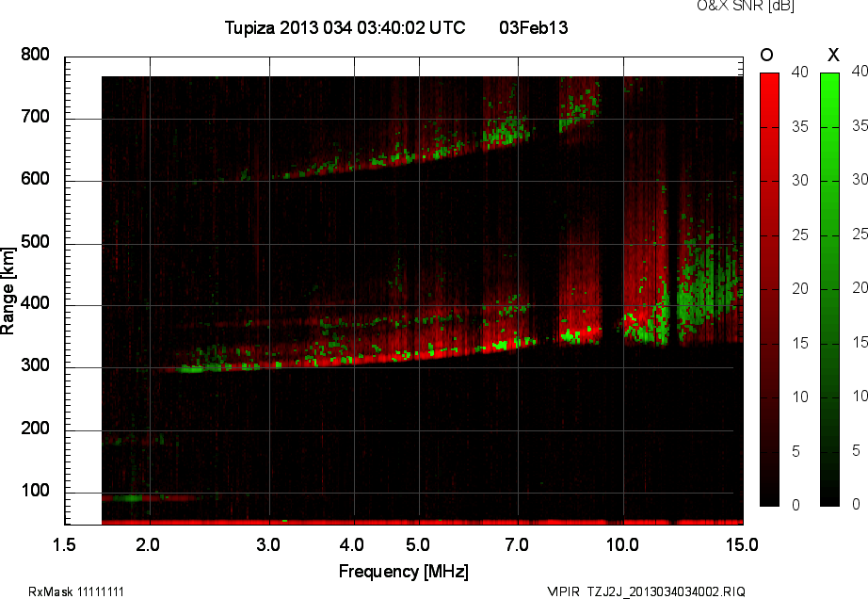Screen dimensions: 868x599
Task: Select the title text 'Tupiza 2013 034 03:40:02 UTC'
Action: tap(345, 27)
